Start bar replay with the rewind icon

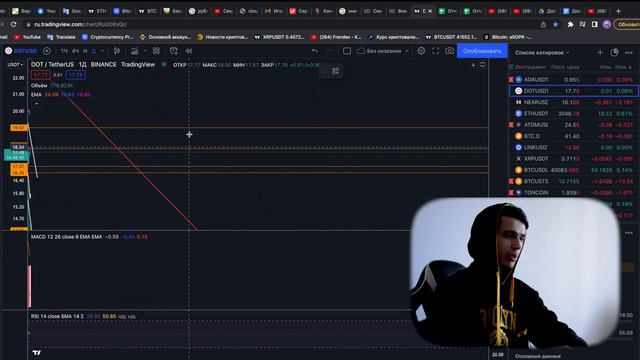coord(189,51)
